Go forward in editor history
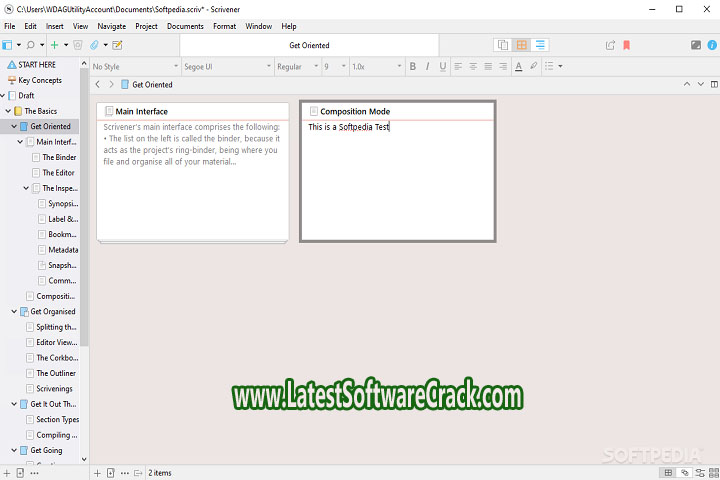The image size is (720, 480). coord(111,84)
